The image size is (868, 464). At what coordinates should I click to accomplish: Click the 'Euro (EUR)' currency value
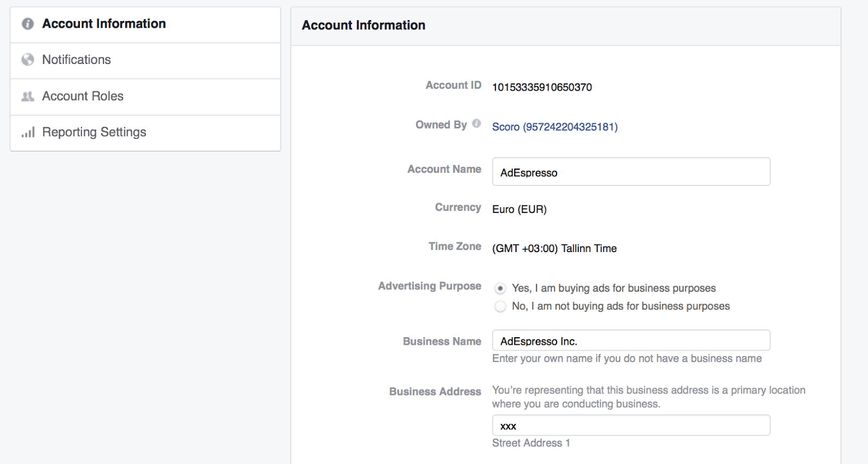[519, 209]
